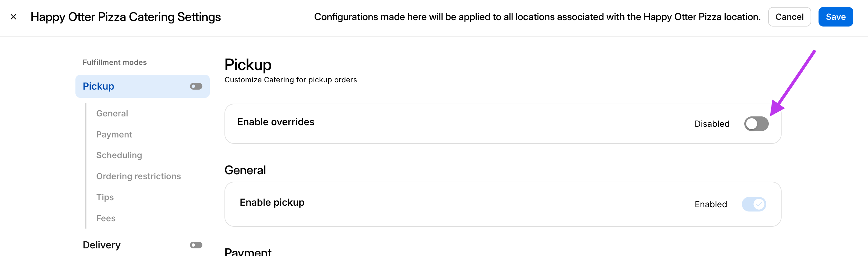Click the Pickup page heading
This screenshot has height=256, width=868.
(248, 65)
